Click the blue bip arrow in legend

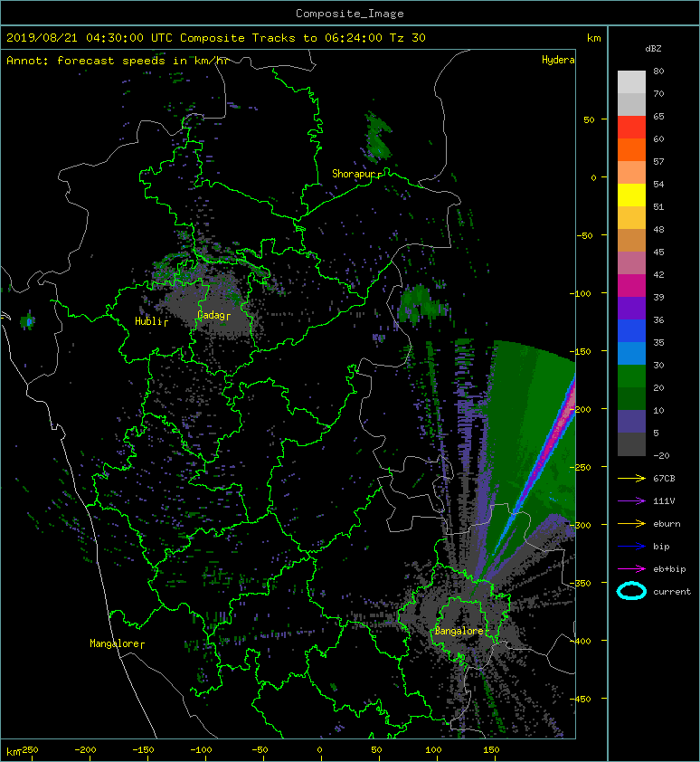(x=631, y=547)
